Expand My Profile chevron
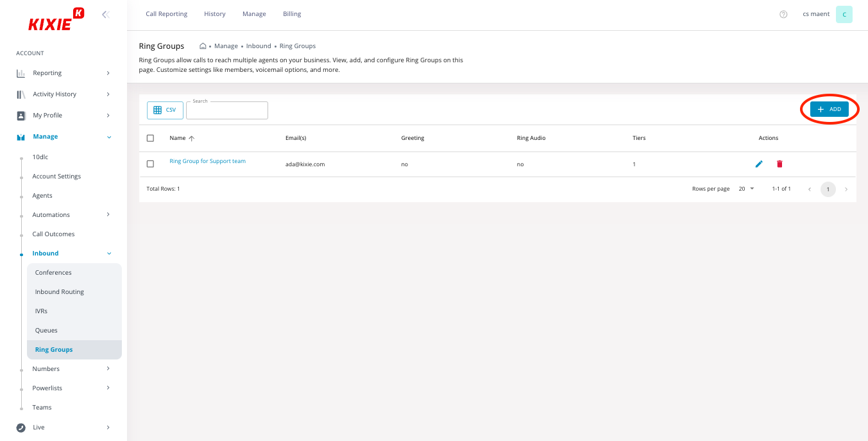 click(x=108, y=116)
